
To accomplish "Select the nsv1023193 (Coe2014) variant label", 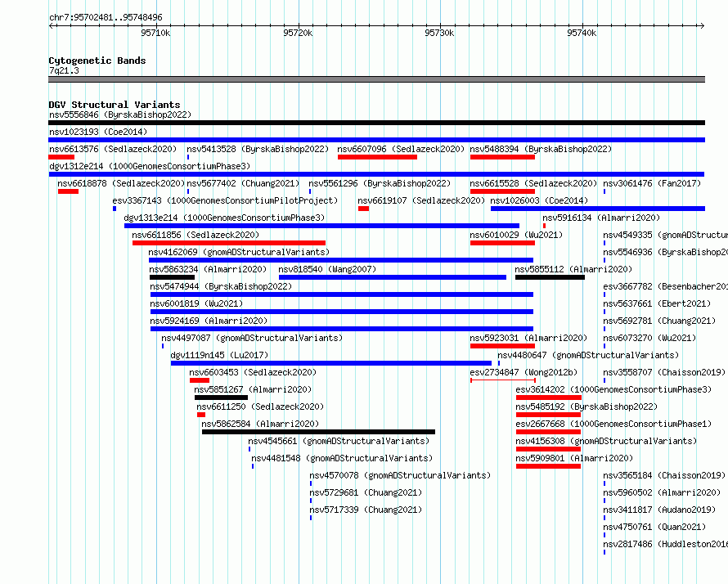I will (x=98, y=132).
